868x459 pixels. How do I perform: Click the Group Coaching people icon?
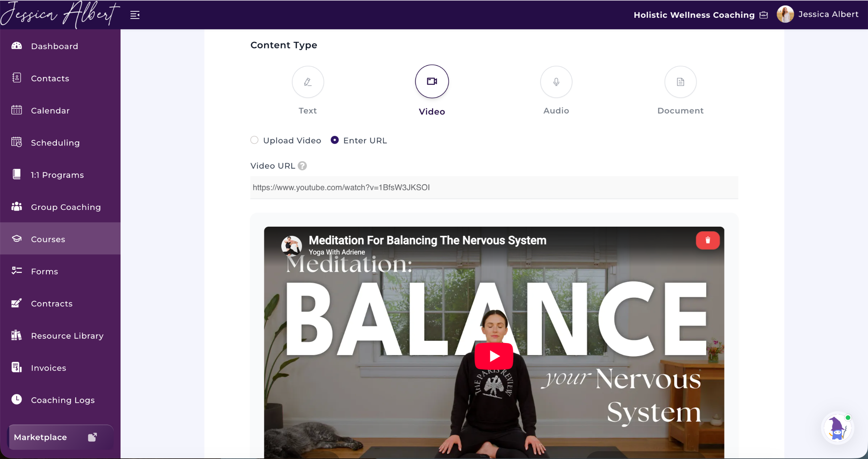point(17,207)
